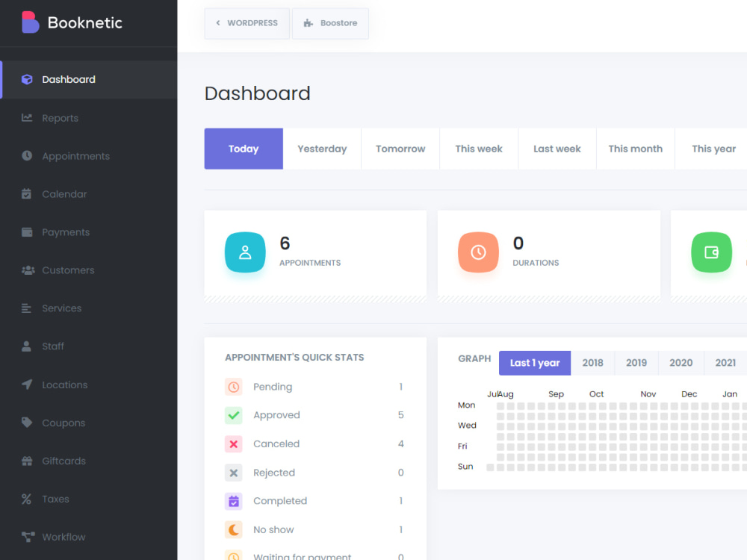
Task: Click the Rejected stat row label
Action: click(274, 473)
